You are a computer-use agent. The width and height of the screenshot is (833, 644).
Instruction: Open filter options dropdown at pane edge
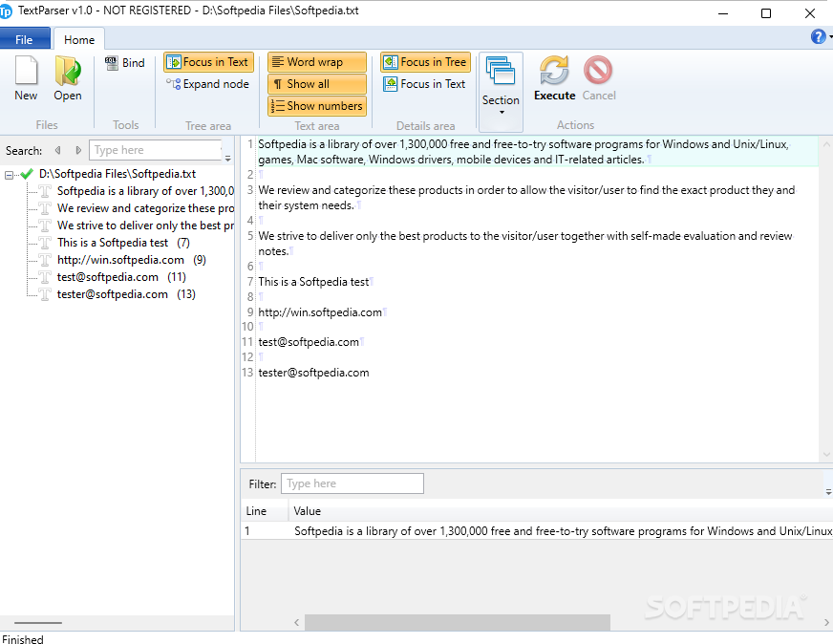point(829,492)
